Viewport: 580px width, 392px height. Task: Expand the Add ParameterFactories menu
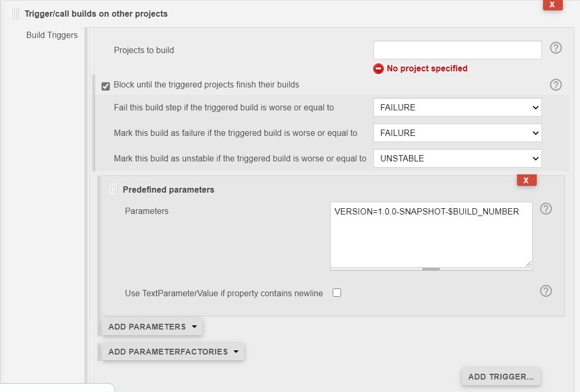click(x=173, y=352)
